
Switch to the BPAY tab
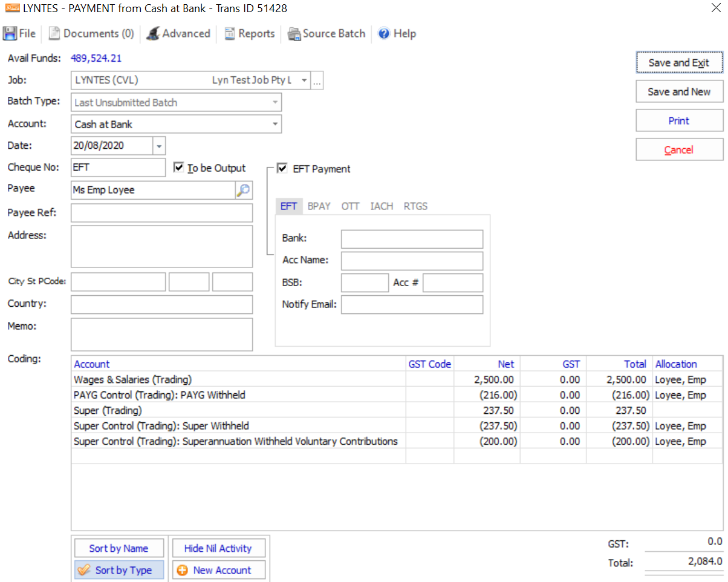click(x=319, y=206)
